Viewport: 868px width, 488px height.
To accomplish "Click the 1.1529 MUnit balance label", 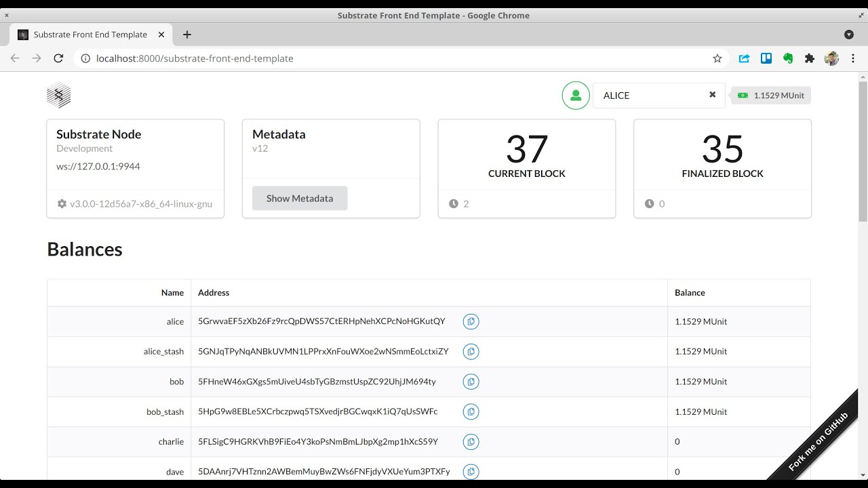I will click(x=770, y=96).
